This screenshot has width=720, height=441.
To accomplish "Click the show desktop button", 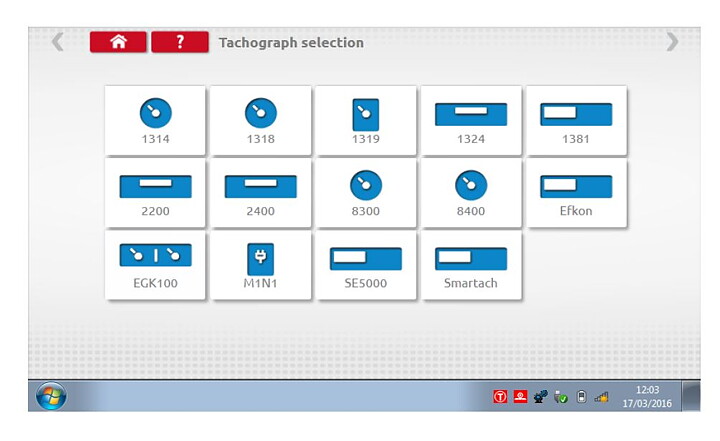I will [x=691, y=396].
